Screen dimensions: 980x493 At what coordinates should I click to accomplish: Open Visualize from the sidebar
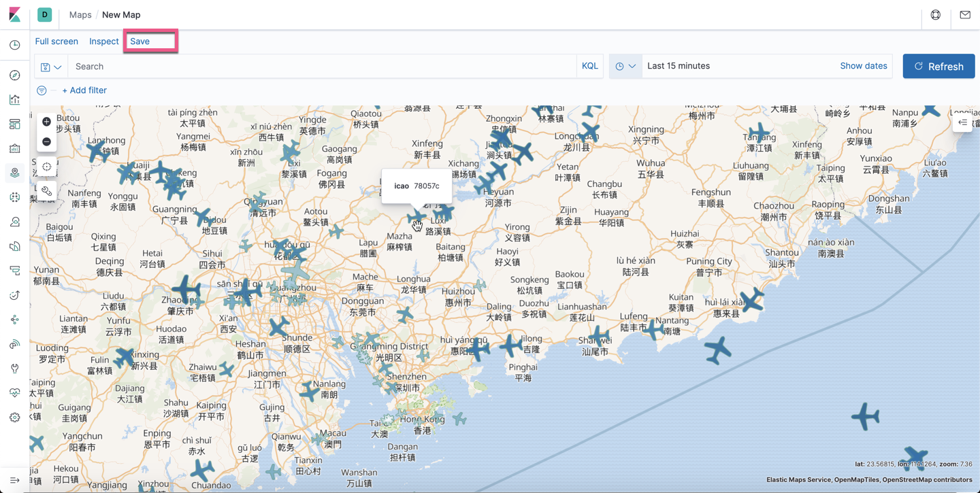tap(15, 100)
